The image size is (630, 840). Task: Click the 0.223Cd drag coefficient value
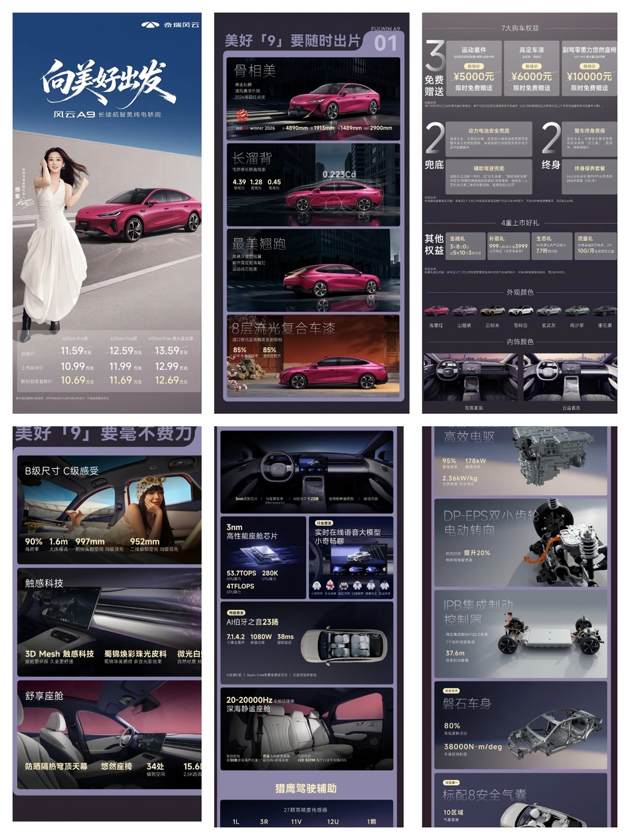tap(339, 174)
